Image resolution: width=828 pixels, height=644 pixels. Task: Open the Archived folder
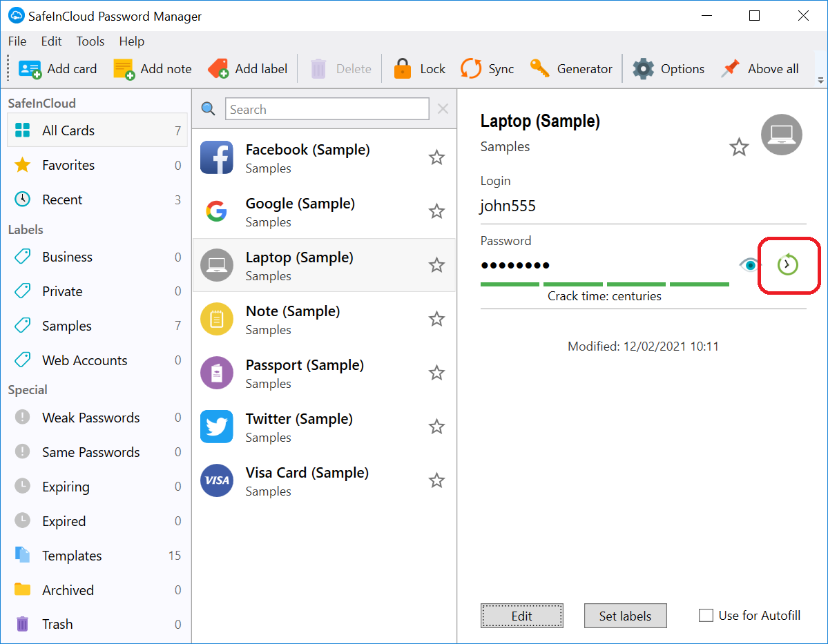(97, 589)
